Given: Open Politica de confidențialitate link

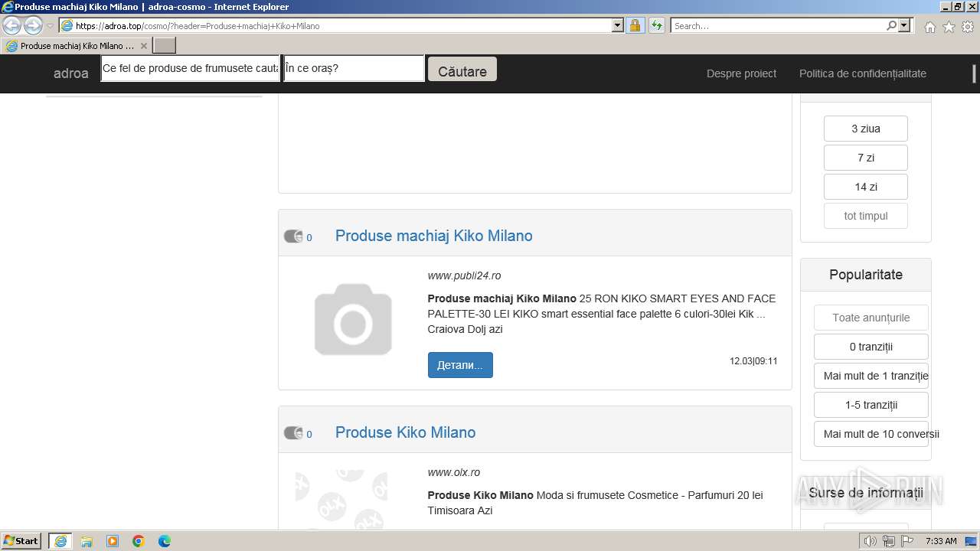Looking at the screenshot, I should pyautogui.click(x=863, y=73).
